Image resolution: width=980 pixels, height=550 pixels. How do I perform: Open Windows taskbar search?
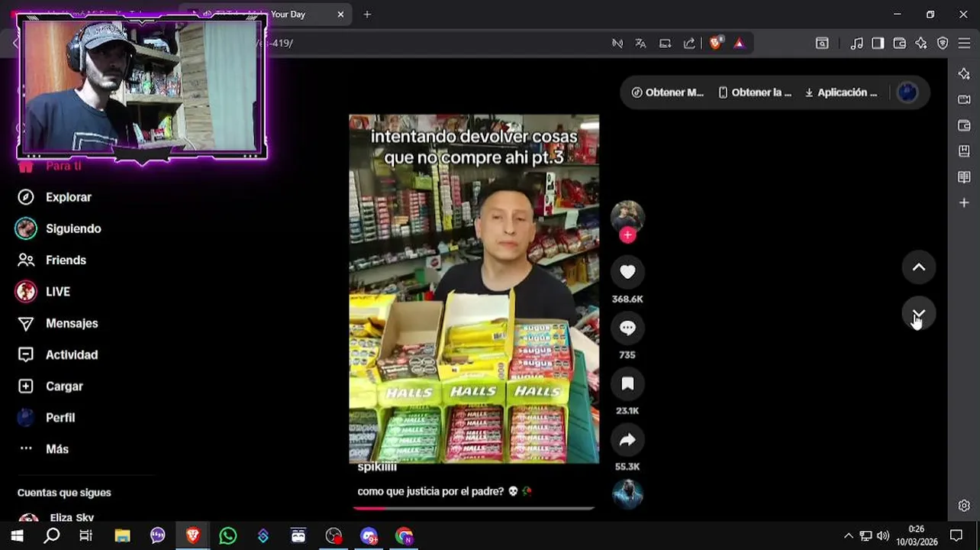52,536
